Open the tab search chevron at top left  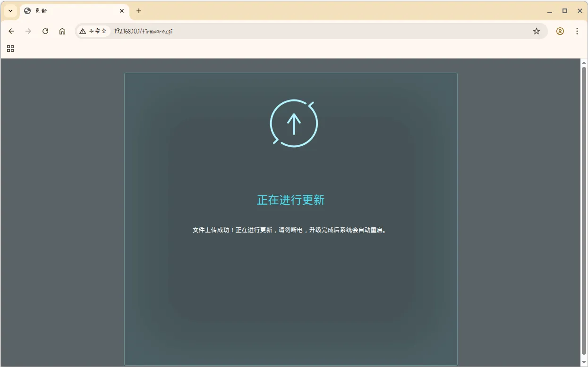(x=10, y=10)
